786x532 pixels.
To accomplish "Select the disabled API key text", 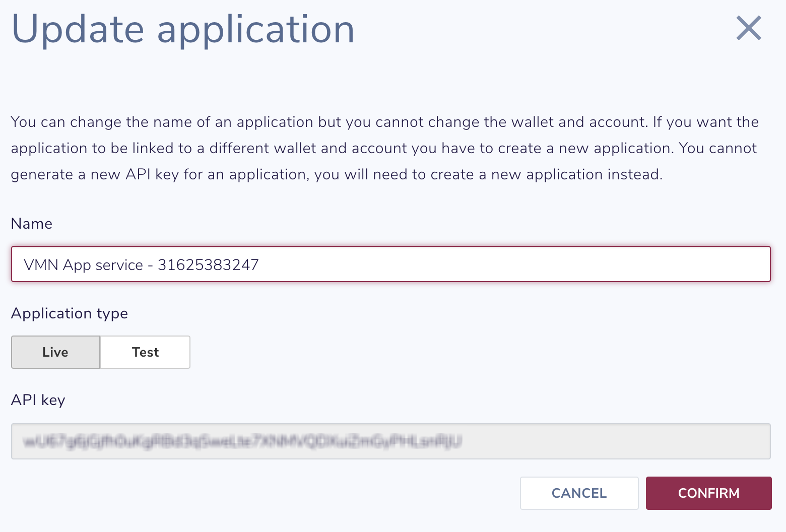I will pos(390,441).
